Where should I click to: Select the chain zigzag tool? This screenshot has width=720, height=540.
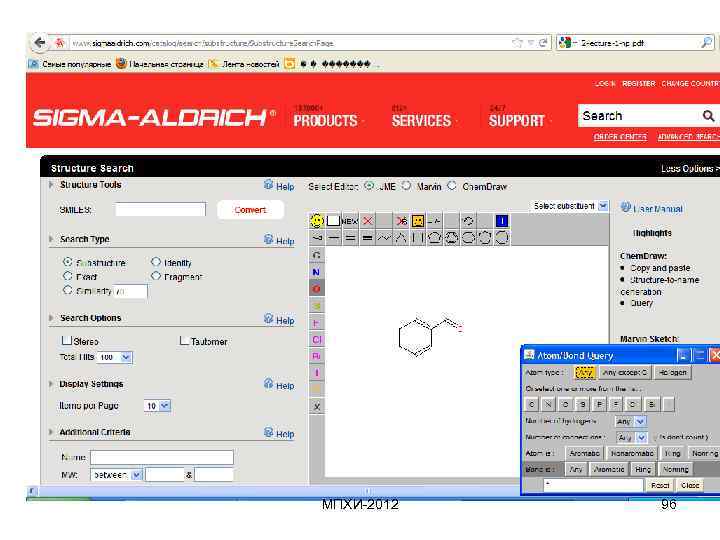384,237
